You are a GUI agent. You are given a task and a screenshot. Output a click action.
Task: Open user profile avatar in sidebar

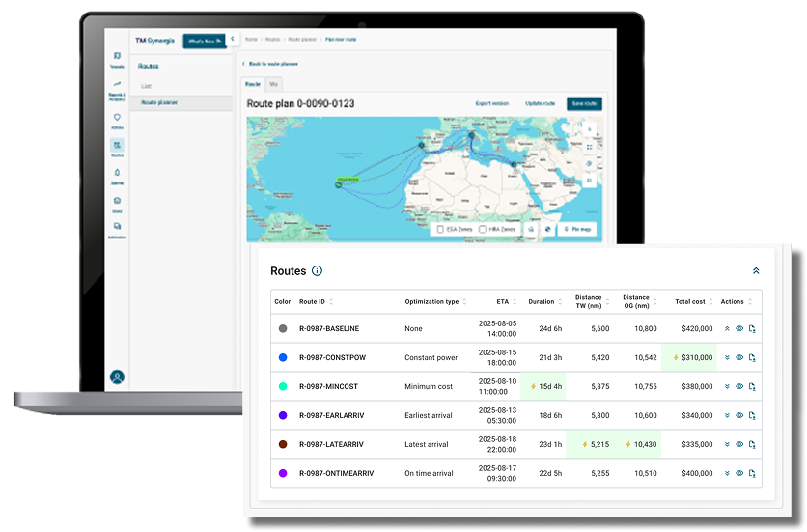[117, 377]
